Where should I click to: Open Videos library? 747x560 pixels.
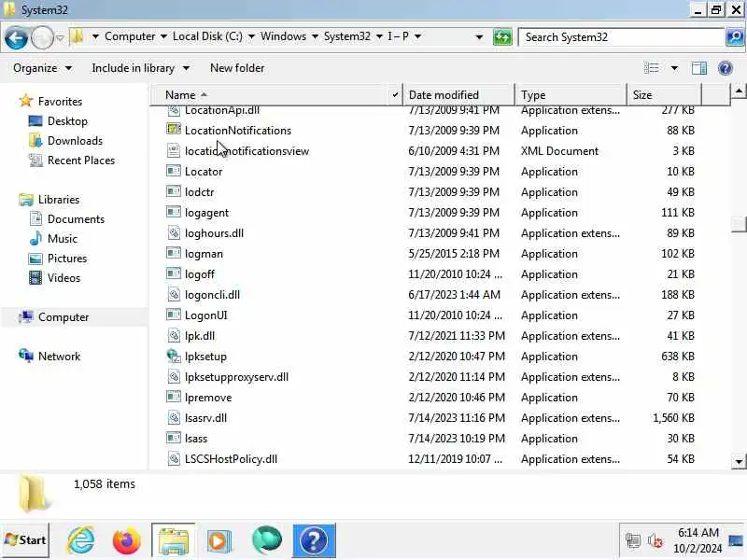(63, 277)
